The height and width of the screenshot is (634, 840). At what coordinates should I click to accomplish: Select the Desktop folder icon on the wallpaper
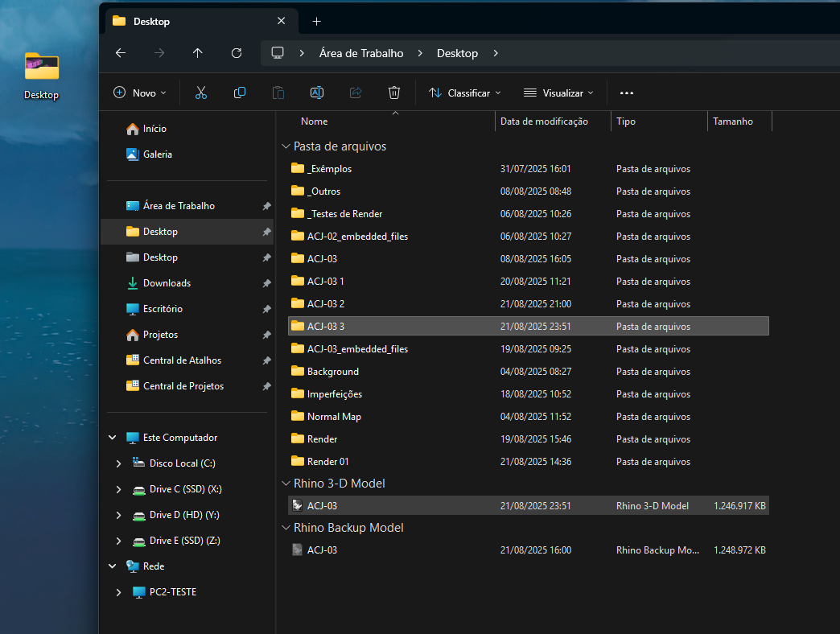pyautogui.click(x=41, y=67)
